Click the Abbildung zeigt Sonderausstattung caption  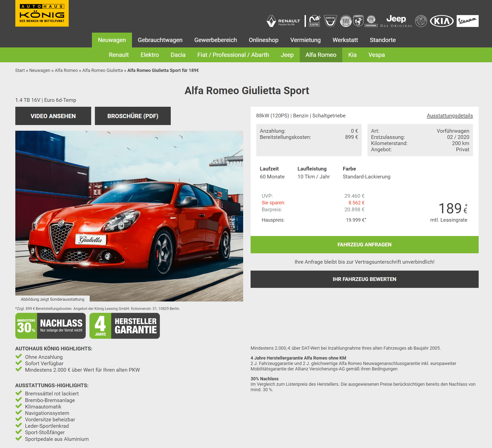point(52,299)
